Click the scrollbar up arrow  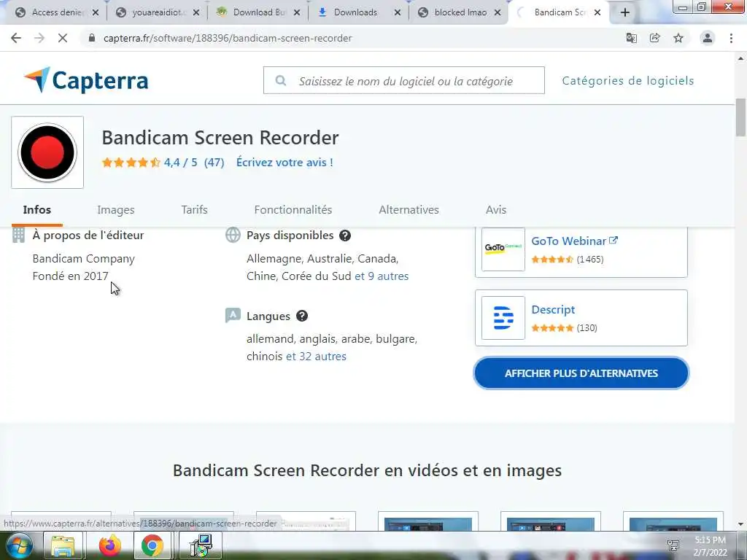(x=741, y=58)
